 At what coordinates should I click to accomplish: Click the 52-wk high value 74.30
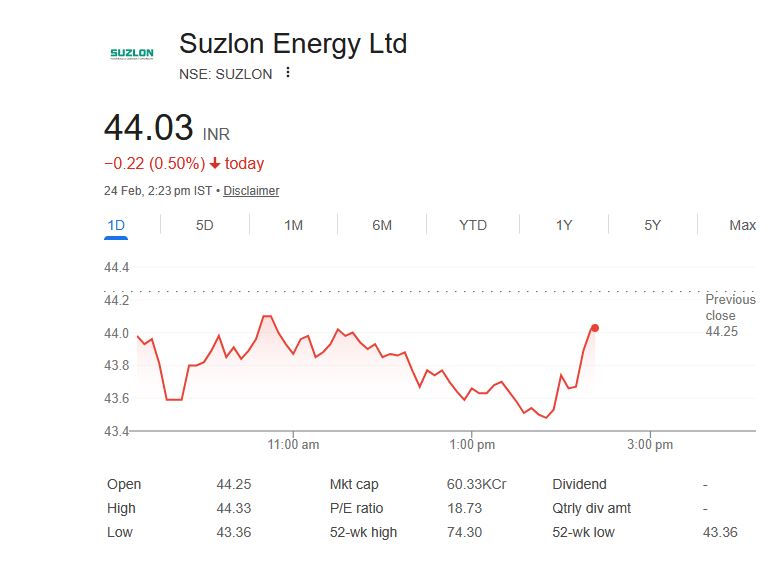[463, 532]
